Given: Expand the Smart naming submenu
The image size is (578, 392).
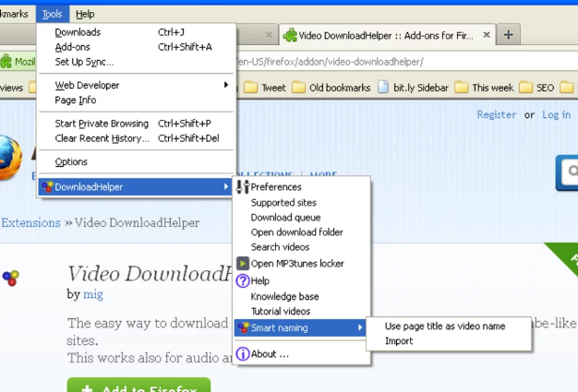Looking at the screenshot, I should click(x=300, y=327).
